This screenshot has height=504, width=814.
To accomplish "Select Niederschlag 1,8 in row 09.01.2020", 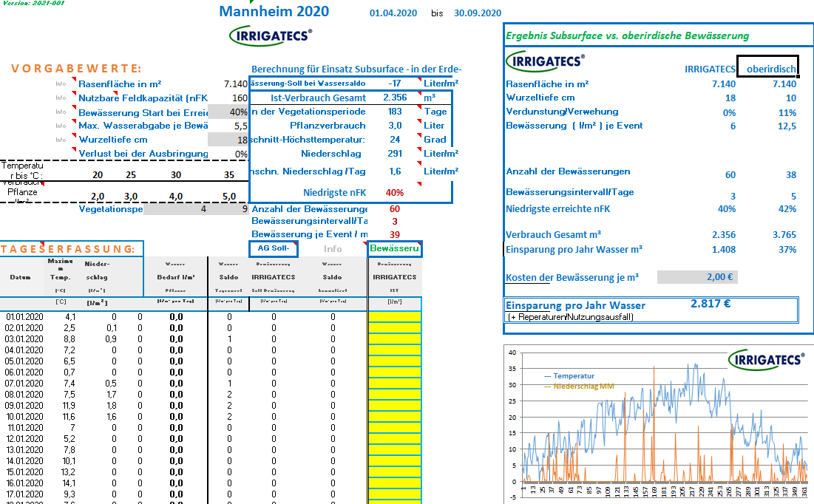I will click(112, 406).
